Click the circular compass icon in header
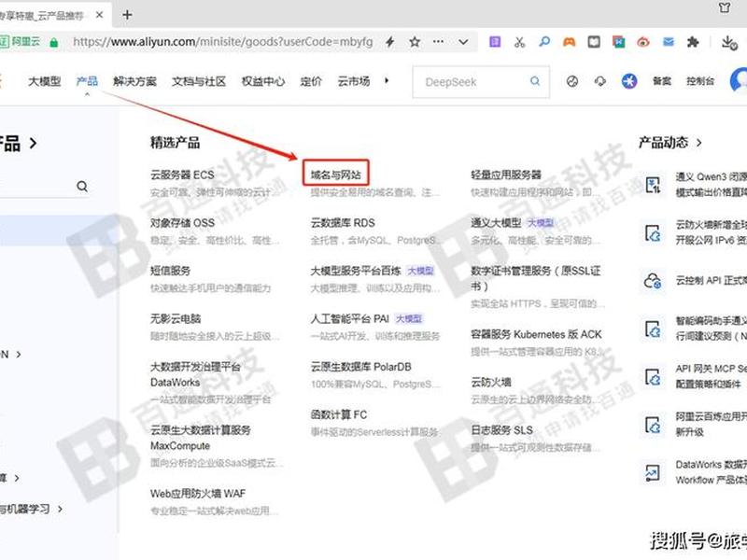This screenshot has height=560, width=747. 572,81
